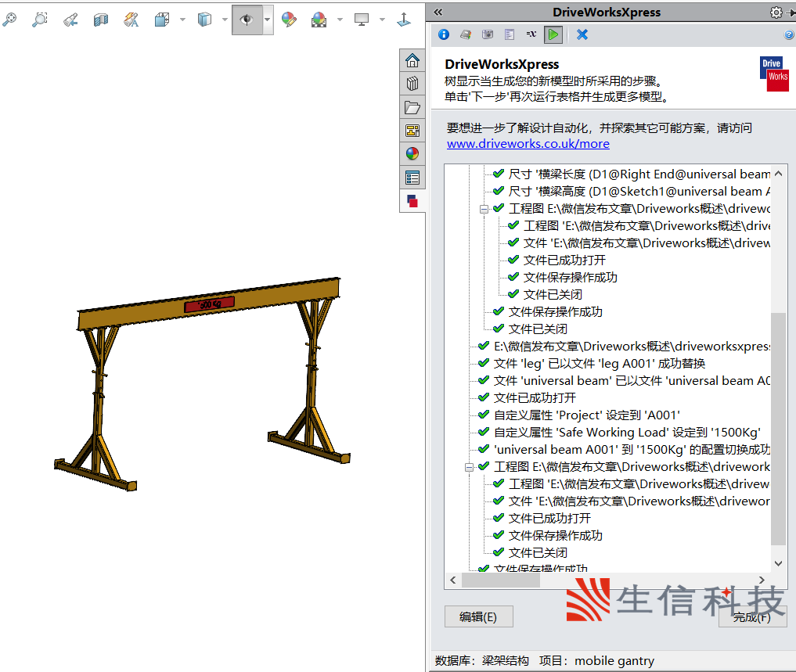
Task: Open the Dynamic Annotation Views tool
Action: click(x=131, y=20)
